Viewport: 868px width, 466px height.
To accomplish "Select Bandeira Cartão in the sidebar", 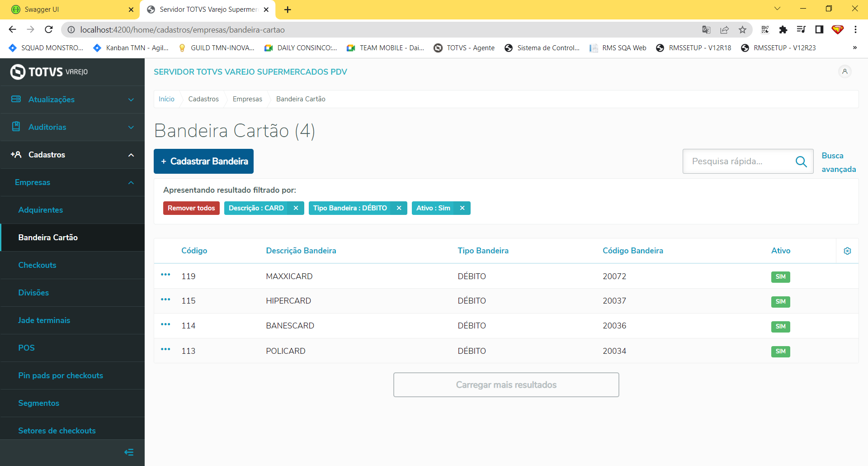I will [72, 238].
